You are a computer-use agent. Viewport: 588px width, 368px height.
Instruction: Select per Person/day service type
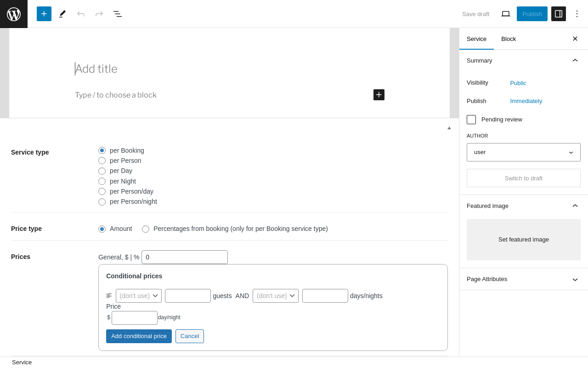coord(102,191)
